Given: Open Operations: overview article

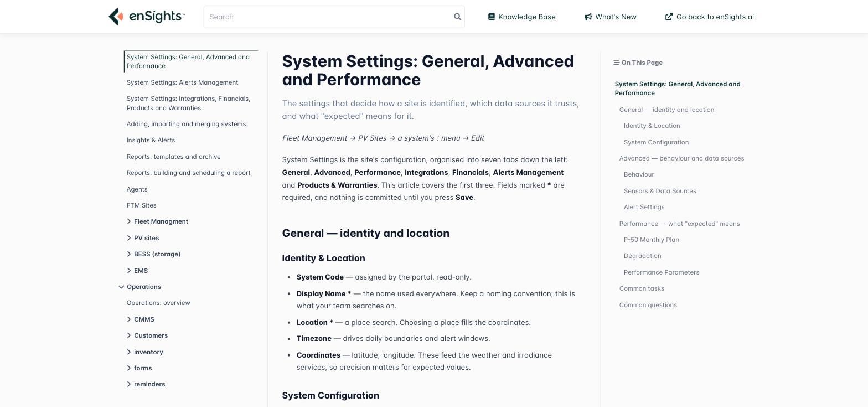Looking at the screenshot, I should coord(158,303).
